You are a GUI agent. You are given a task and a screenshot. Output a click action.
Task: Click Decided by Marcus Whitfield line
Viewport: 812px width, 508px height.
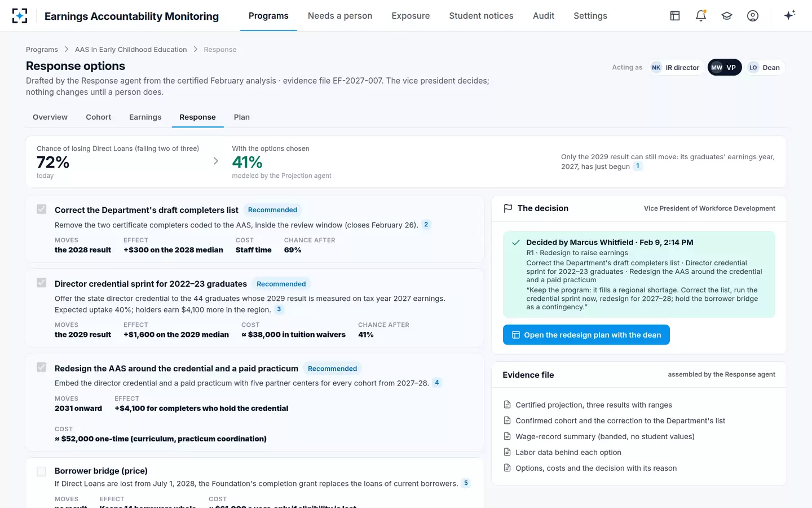pos(610,243)
